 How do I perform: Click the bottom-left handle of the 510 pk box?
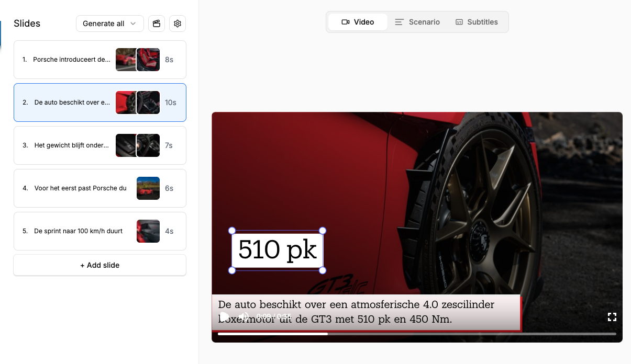[x=232, y=270]
